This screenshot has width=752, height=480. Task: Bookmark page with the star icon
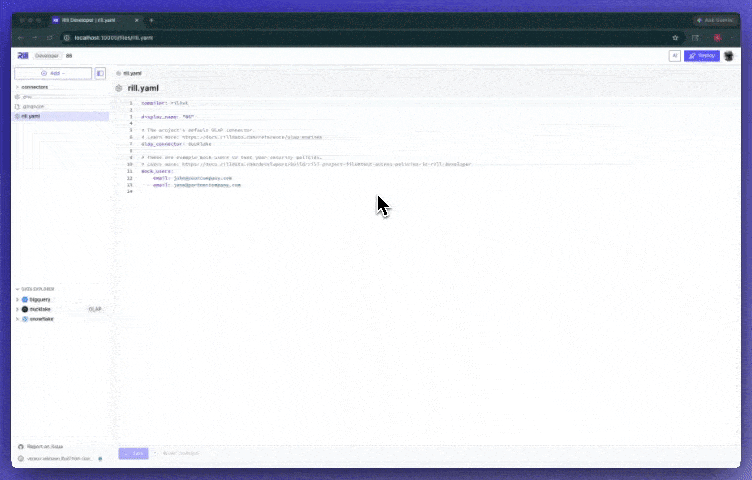[675, 38]
